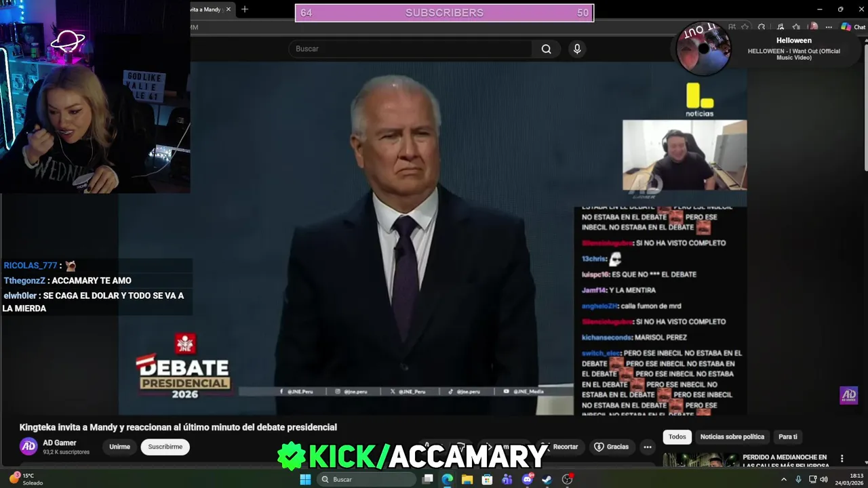This screenshot has height=488, width=868.
Task: Click the spinning album disc thumbnail
Action: [x=703, y=48]
